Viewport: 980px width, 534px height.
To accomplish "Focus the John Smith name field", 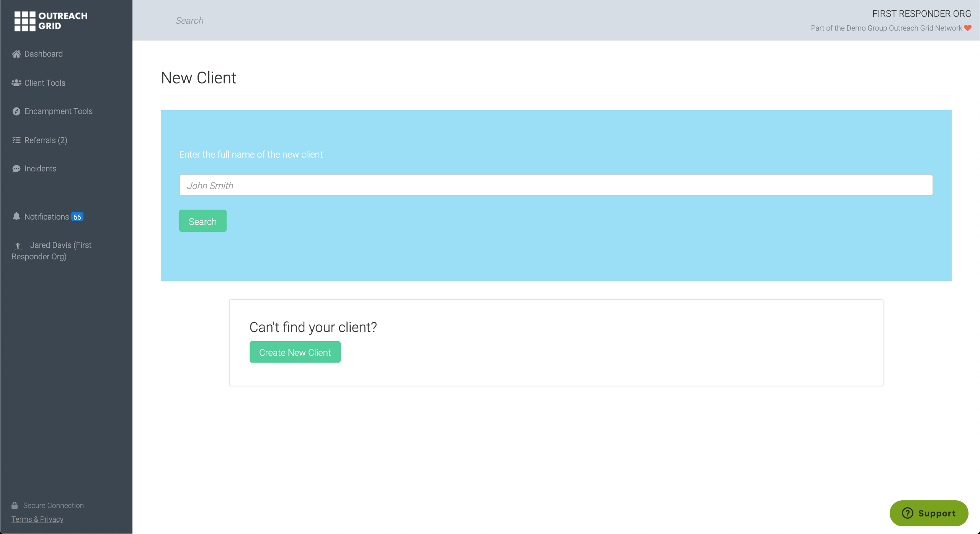I will 556,186.
